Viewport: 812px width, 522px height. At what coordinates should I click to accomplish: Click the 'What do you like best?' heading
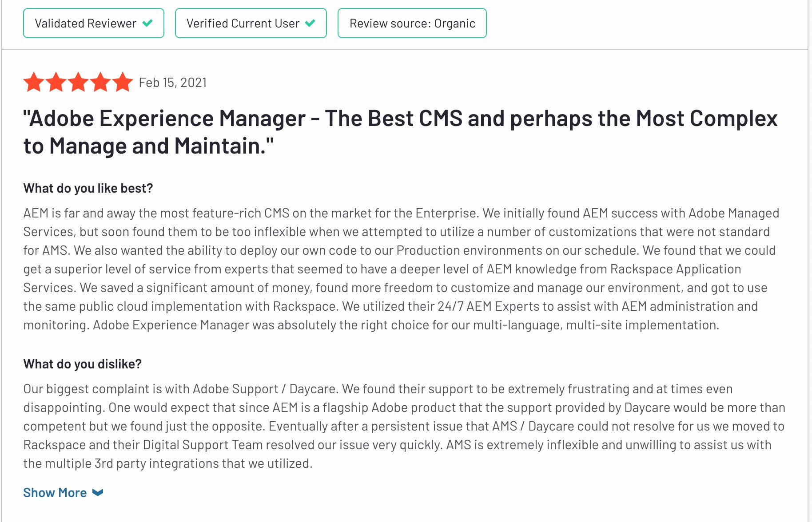88,188
